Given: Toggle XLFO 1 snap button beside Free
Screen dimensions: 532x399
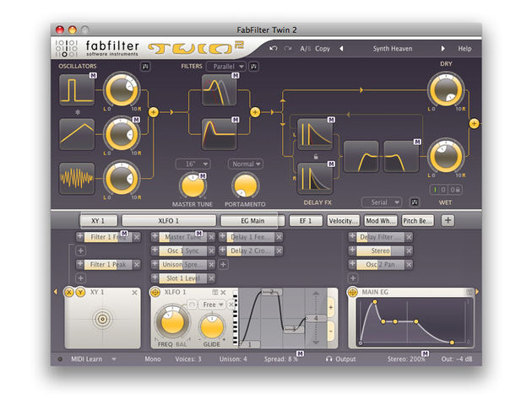Looking at the screenshot, I should 192,305.
